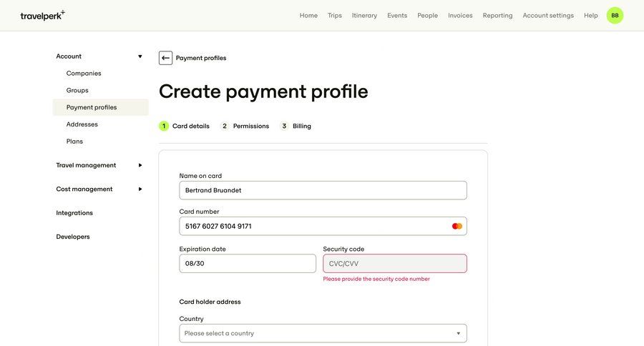Open Companies in the sidebar

click(84, 74)
